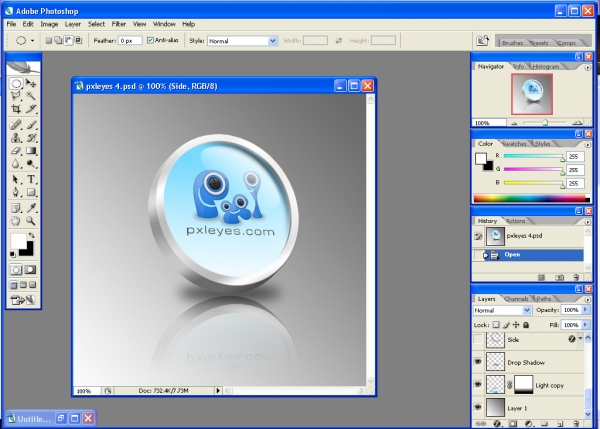Hide Layer 1 visibility eye

pyautogui.click(x=478, y=407)
